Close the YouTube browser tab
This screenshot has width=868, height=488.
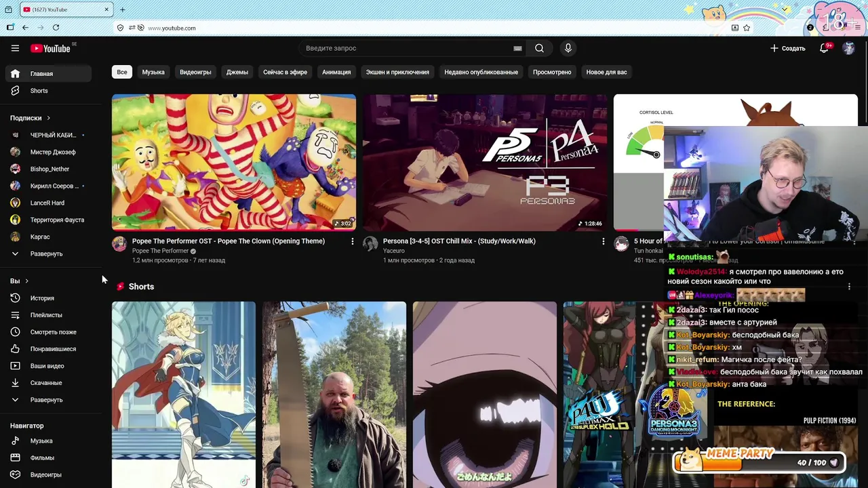106,9
